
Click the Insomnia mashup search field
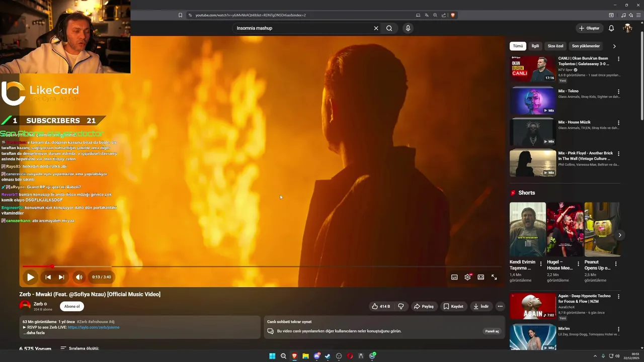(x=302, y=28)
